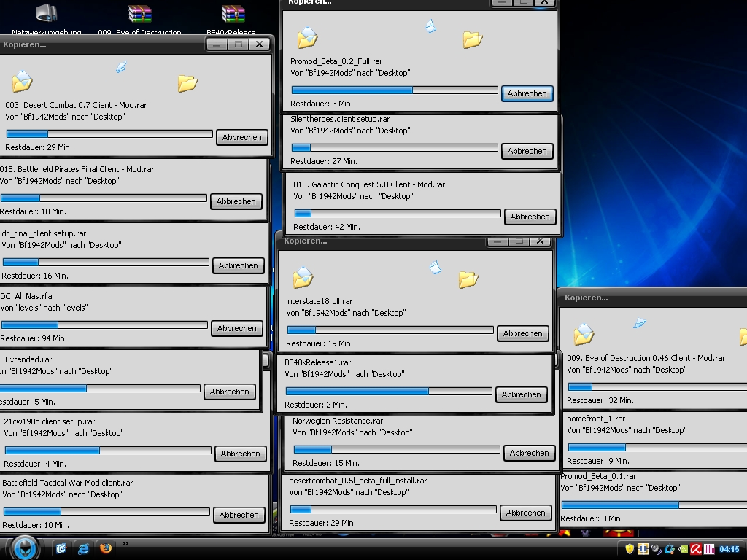Open the alien head Start button

[x=24, y=547]
